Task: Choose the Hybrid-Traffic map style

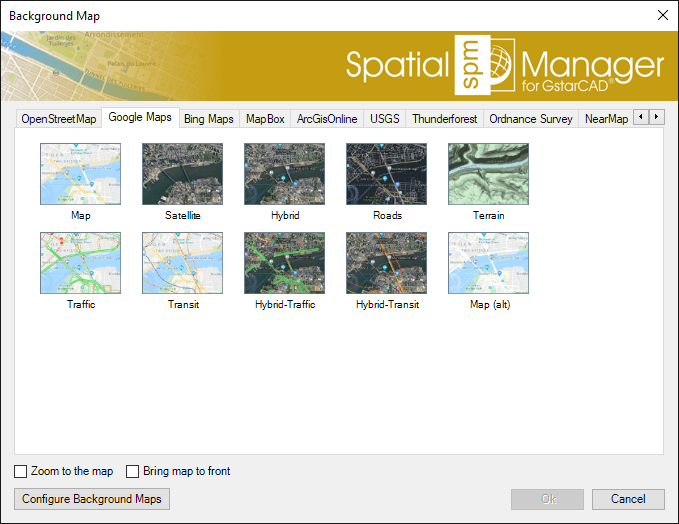Action: (284, 263)
